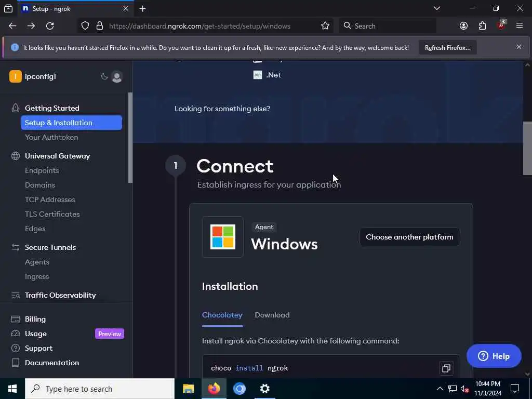Open Agents under Secure Tunnels
Image resolution: width=532 pixels, height=399 pixels.
coord(37,262)
